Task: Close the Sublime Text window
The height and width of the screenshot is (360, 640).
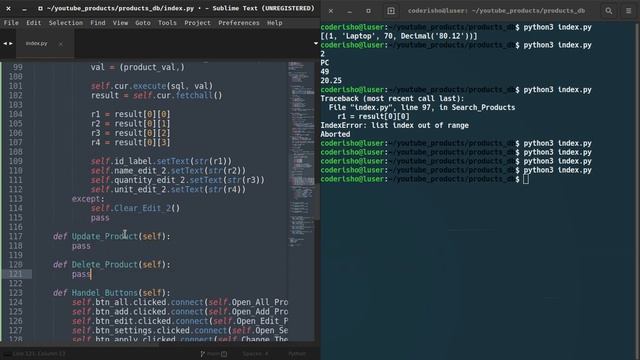Action: [9, 8]
